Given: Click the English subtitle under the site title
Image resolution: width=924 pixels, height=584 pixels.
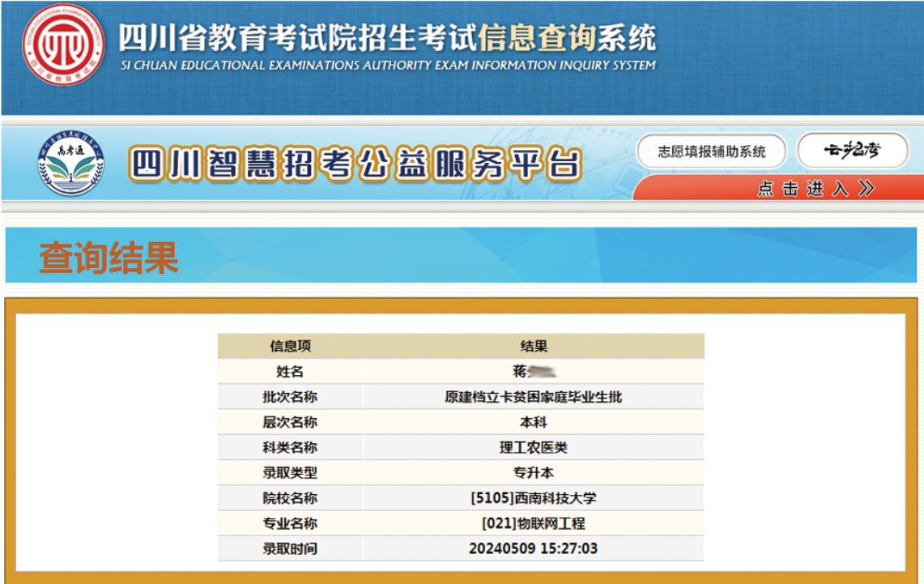Looking at the screenshot, I should pos(387,66).
